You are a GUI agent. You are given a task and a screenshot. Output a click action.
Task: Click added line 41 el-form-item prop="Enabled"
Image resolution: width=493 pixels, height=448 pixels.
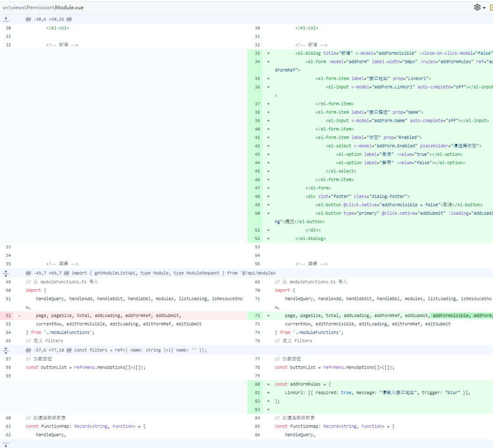[x=368, y=138]
